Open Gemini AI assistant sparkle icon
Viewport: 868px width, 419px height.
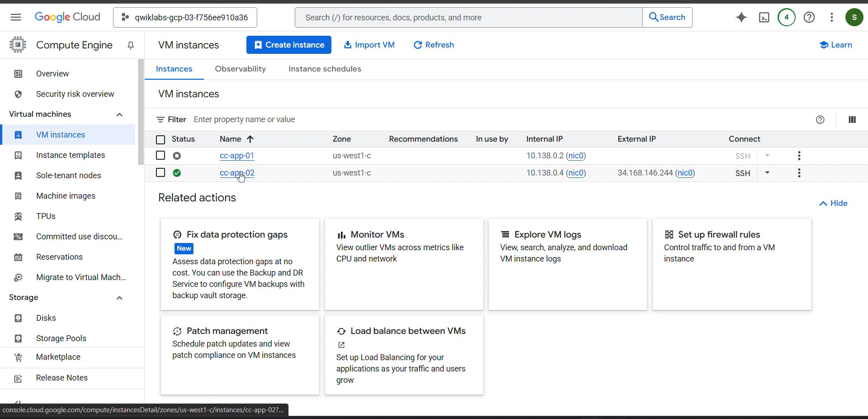(741, 17)
